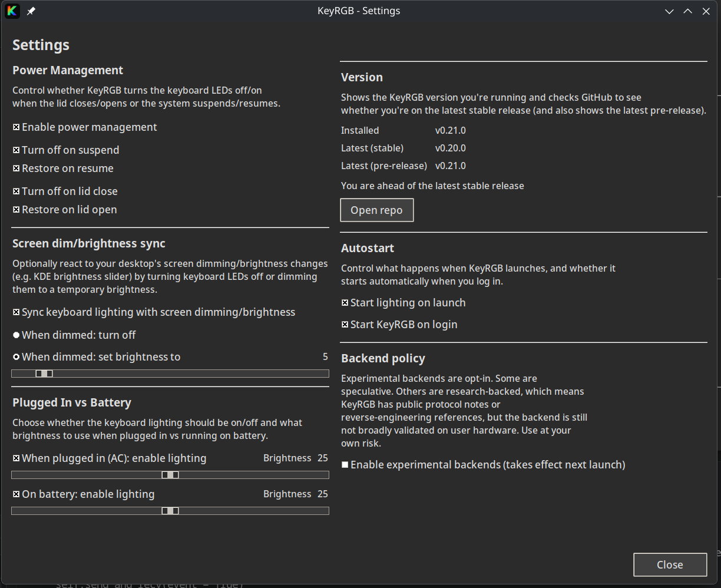Toggle the pin window icon
Image resolution: width=721 pixels, height=588 pixels.
coord(31,11)
